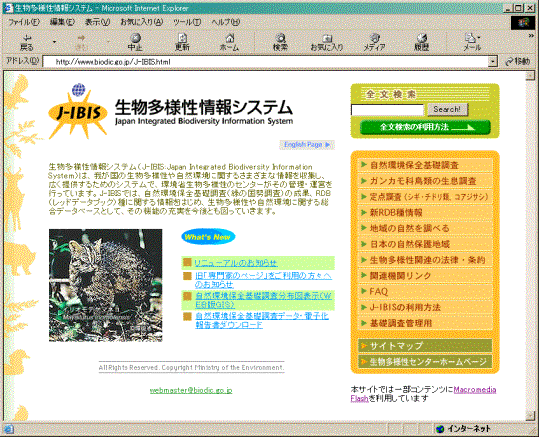Open the サイトマップ link
Image resolution: width=539 pixels, height=437 pixels.
425,346
